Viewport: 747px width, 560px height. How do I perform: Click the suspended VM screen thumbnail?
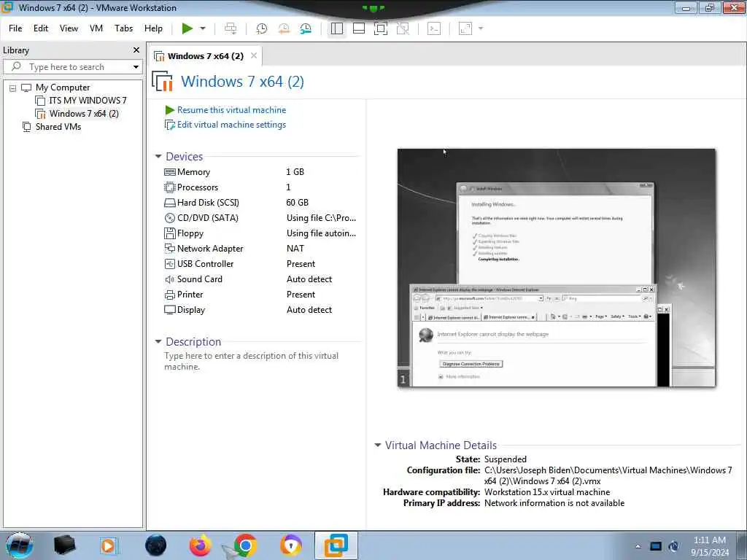pyautogui.click(x=556, y=268)
